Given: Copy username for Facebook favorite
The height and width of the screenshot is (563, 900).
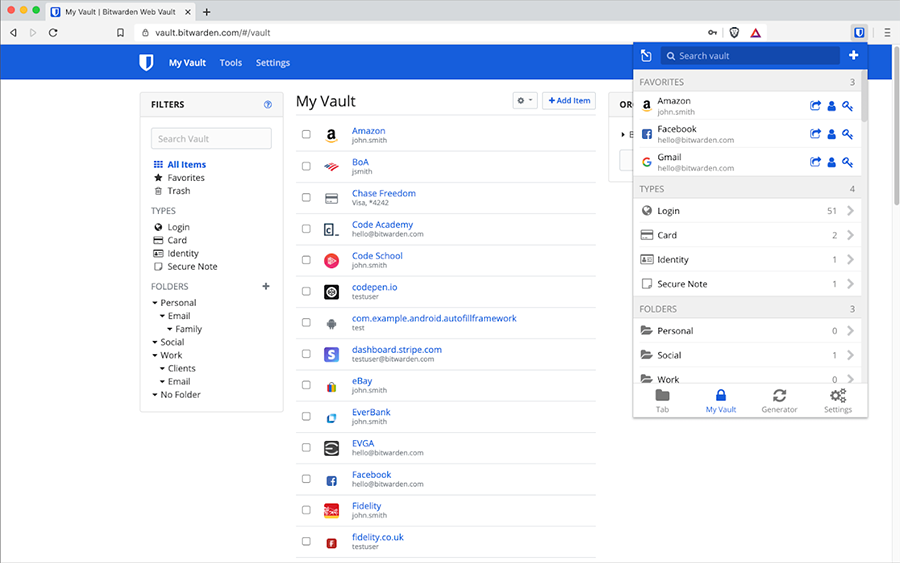Looking at the screenshot, I should (831, 134).
